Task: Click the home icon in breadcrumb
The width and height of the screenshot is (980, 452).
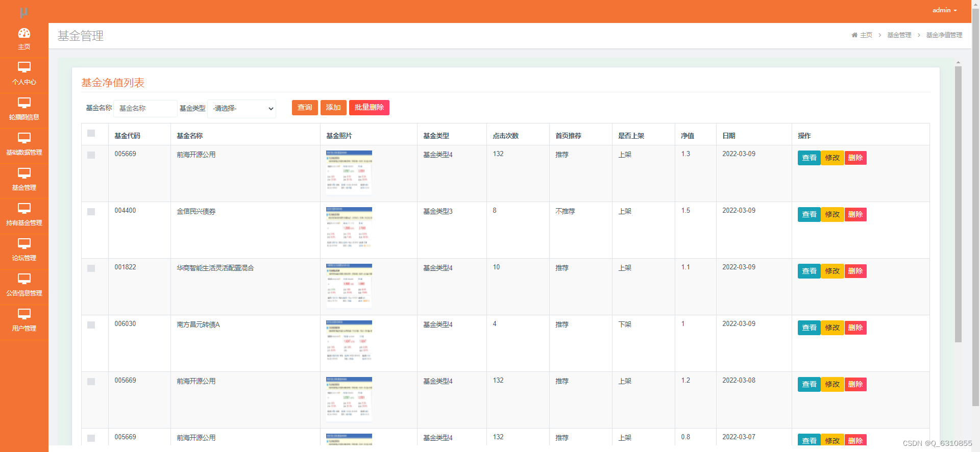Action: 854,35
